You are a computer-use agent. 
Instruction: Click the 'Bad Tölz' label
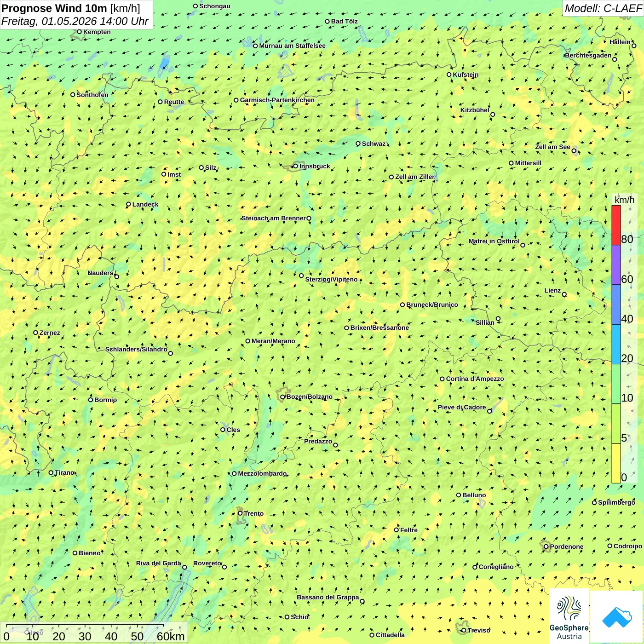click(344, 21)
